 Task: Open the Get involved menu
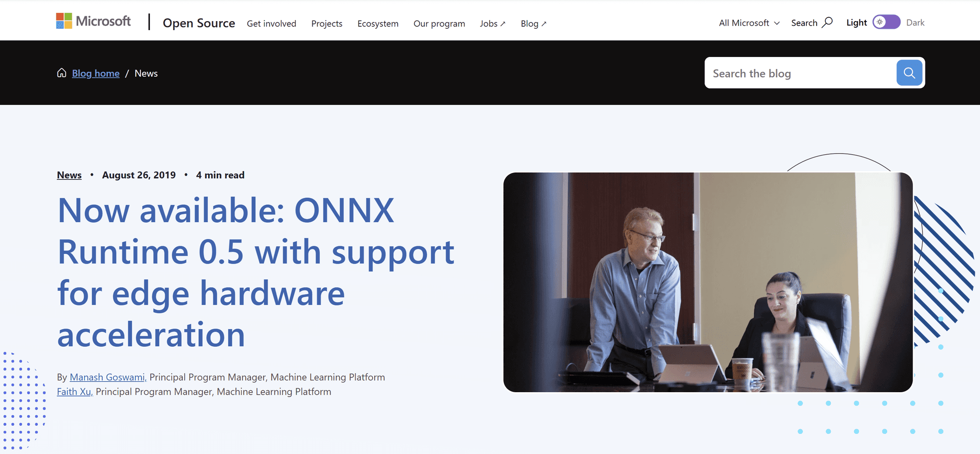pyautogui.click(x=271, y=23)
